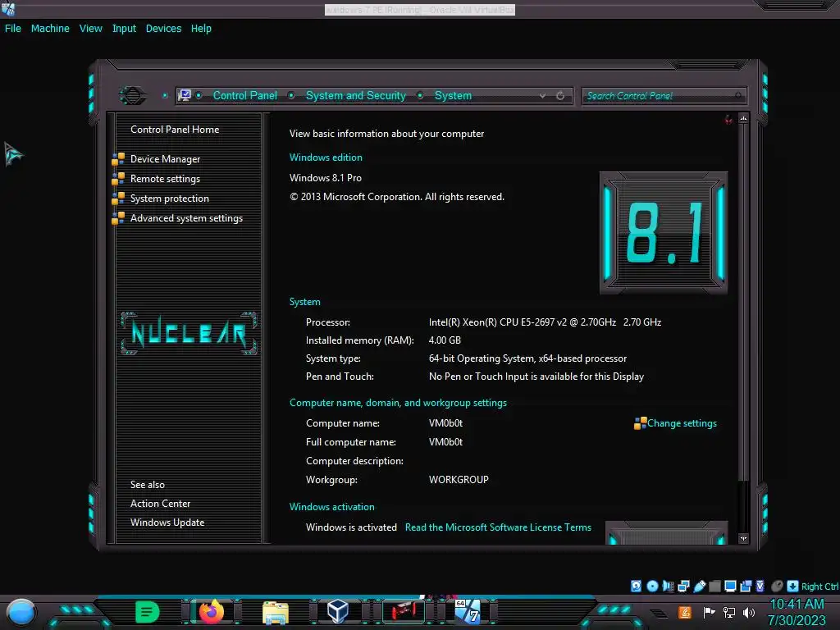This screenshot has height=630, width=840.
Task: Click the WORKGROUP value
Action: click(459, 480)
